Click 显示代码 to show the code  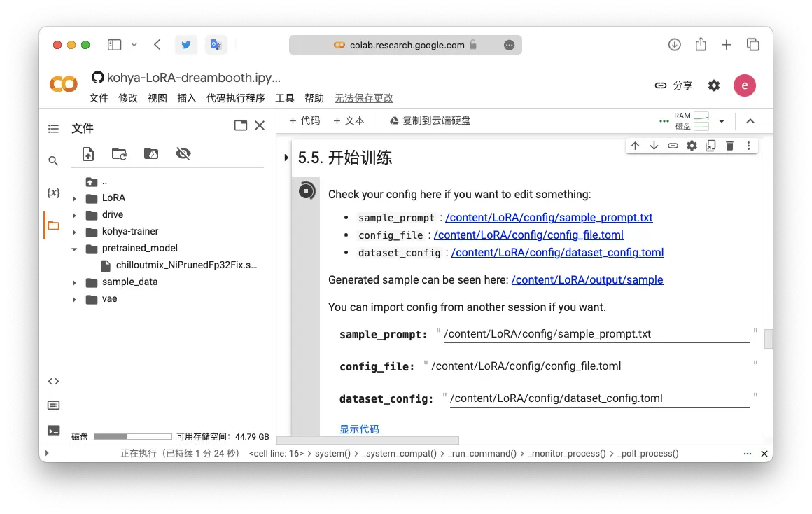(359, 429)
